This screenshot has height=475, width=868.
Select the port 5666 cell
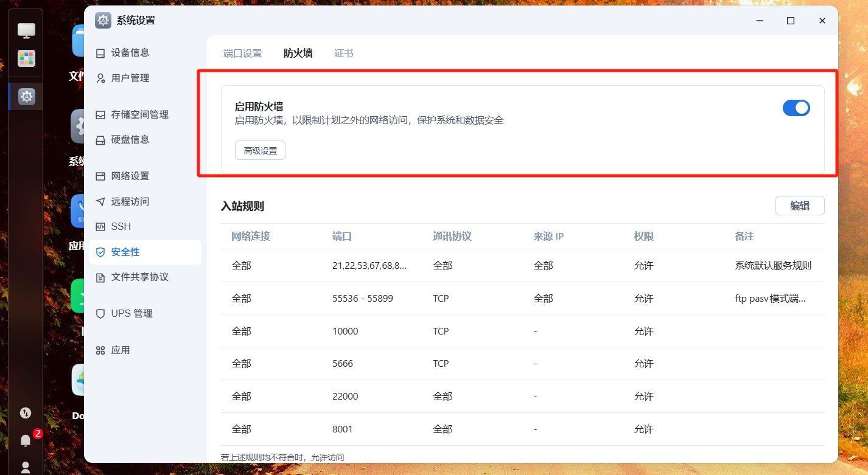click(343, 364)
